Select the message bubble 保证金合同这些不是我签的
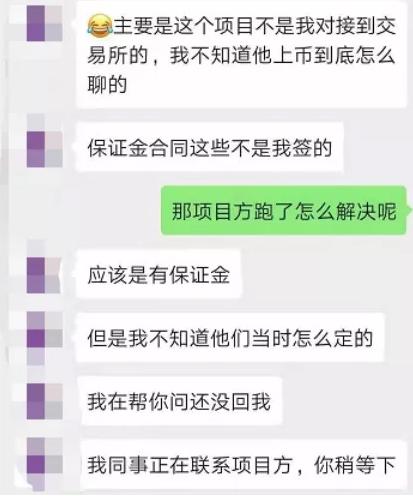This screenshot has height=496, width=413. [210, 147]
